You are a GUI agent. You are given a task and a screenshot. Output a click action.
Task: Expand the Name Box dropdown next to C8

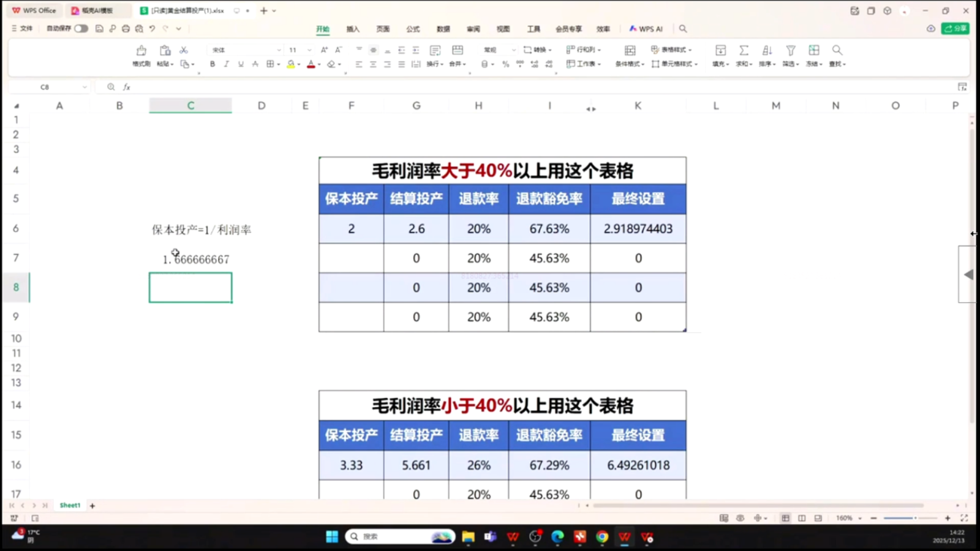(85, 87)
